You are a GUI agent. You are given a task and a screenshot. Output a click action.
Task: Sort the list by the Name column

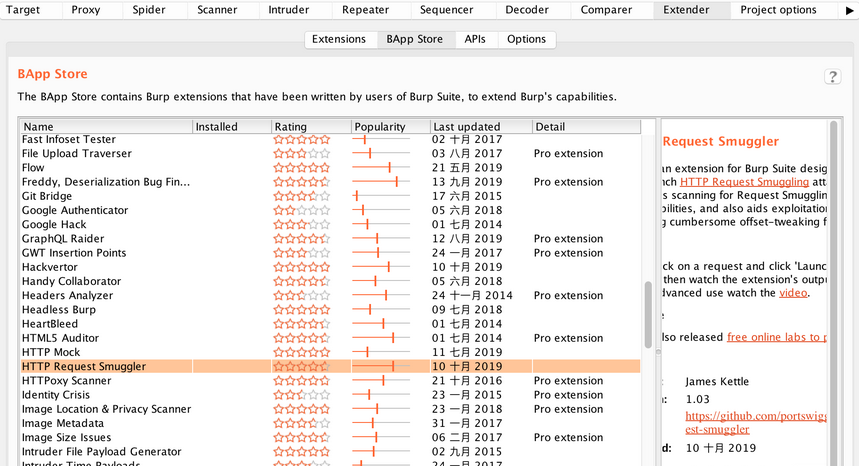click(x=105, y=127)
